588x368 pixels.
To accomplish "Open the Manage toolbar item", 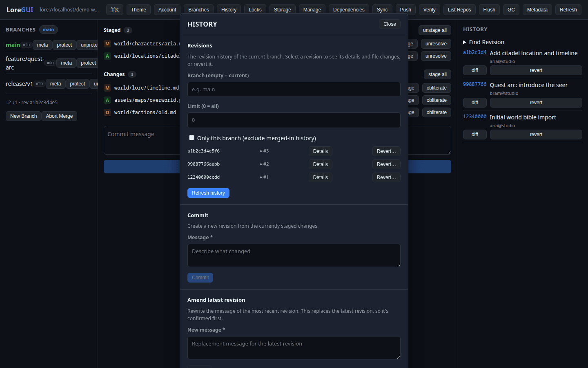I will click(312, 10).
